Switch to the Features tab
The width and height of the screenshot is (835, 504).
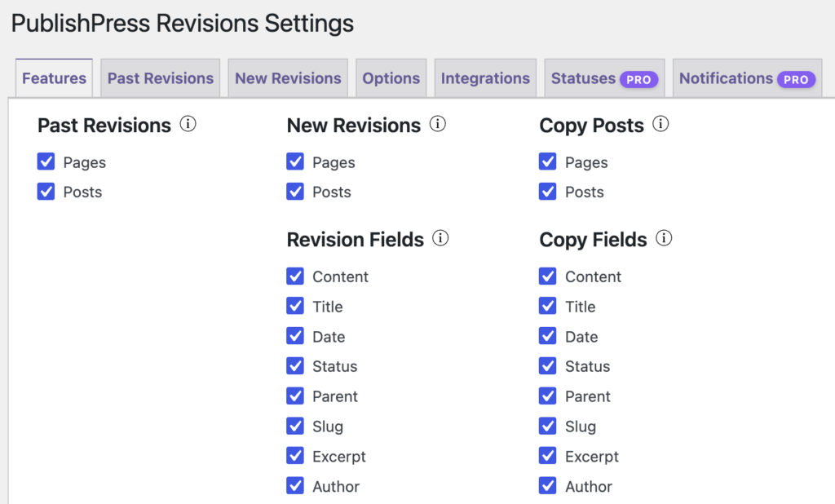pyautogui.click(x=54, y=78)
